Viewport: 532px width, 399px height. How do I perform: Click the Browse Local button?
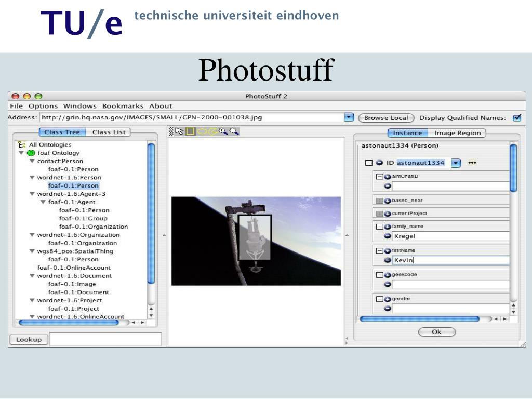point(386,118)
